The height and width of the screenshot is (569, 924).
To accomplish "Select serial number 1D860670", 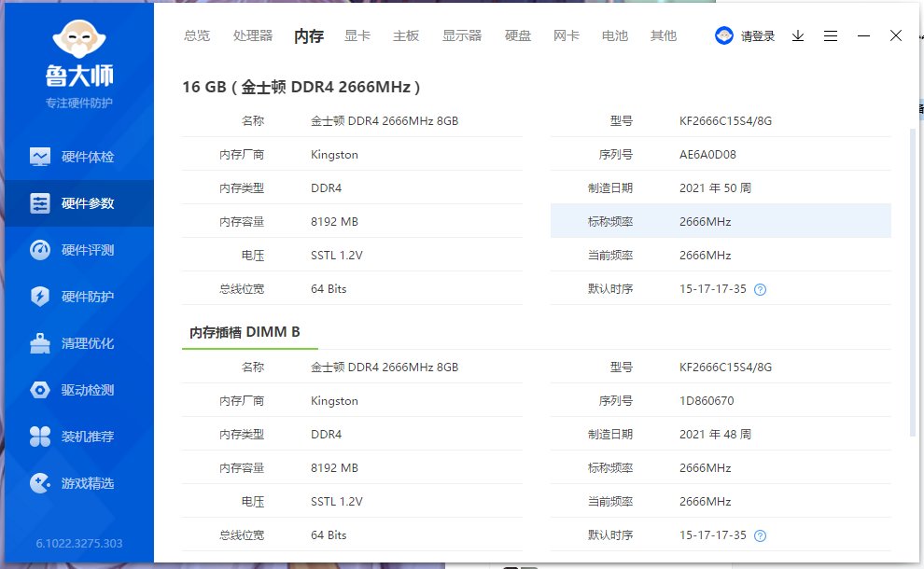I will coord(707,401).
